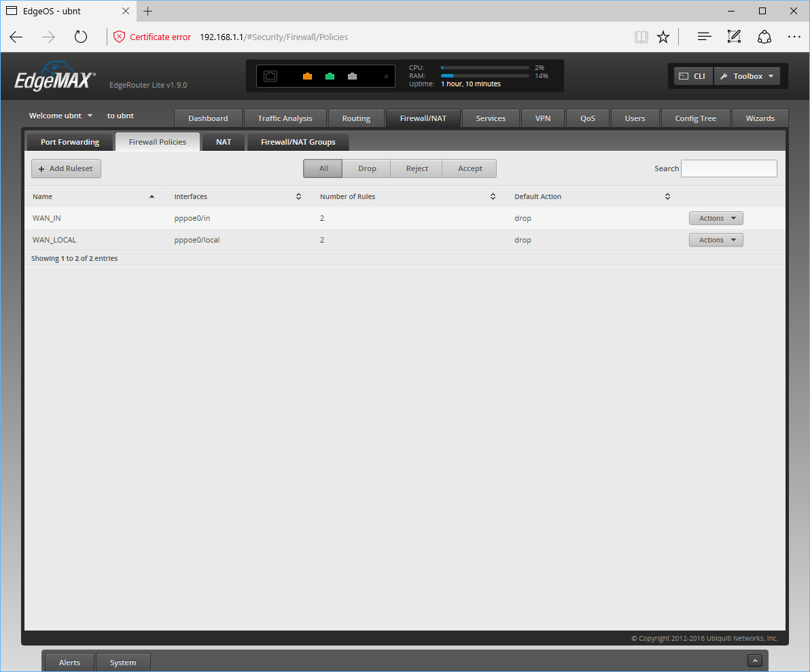Expand the bottom alerts panel arrow
Image resolution: width=810 pixels, height=672 pixels.
(754, 660)
